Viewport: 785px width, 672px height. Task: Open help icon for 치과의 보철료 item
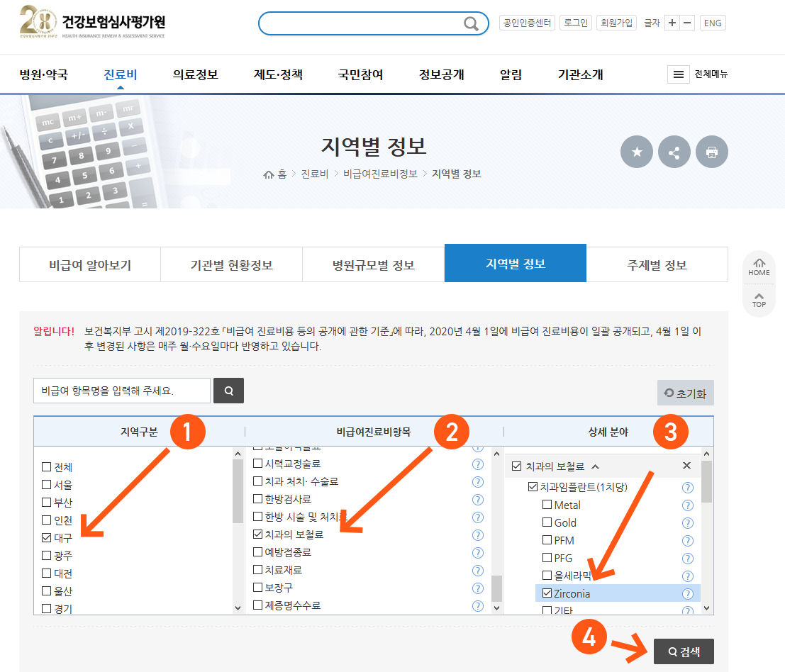tap(478, 535)
